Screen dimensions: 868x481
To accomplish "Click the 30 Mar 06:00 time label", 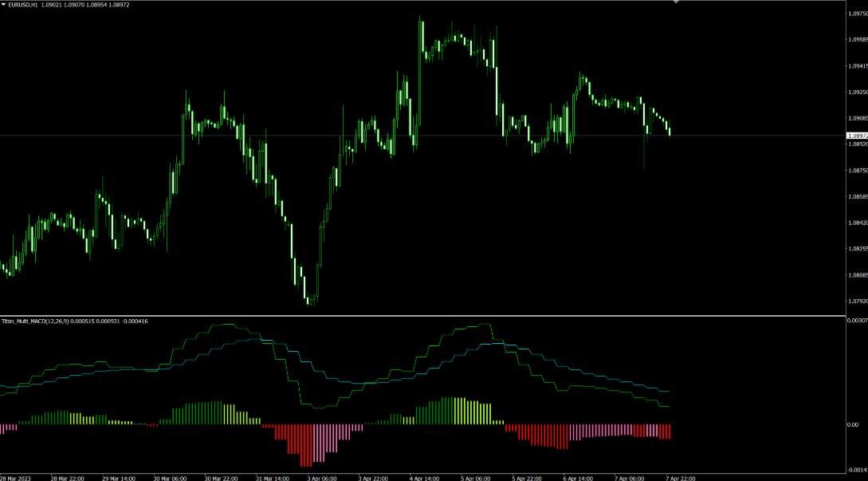I will (170, 478).
